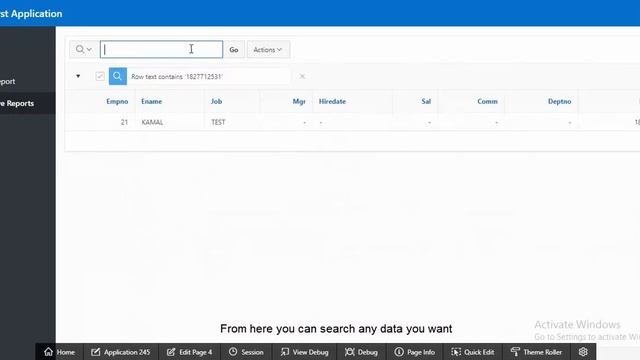The image size is (640, 360).
Task: Open the 'Row text contains 1827712531' filter
Action: click(x=177, y=77)
